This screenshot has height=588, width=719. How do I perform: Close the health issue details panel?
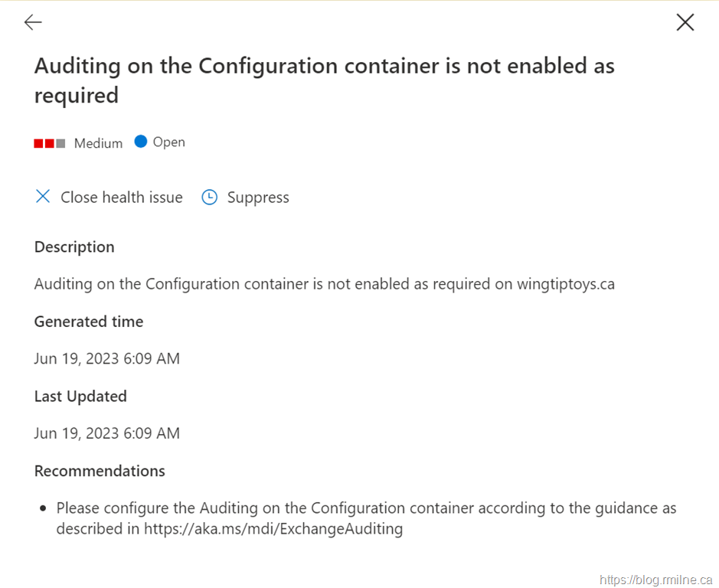point(685,23)
